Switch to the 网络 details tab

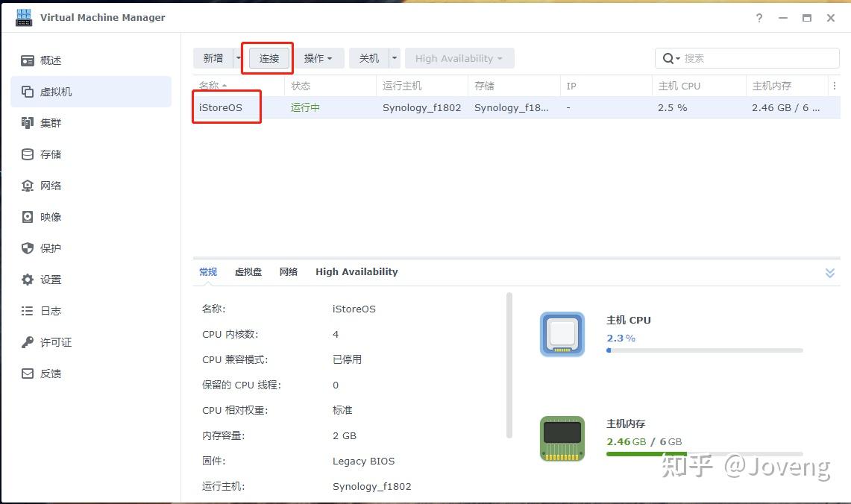click(288, 272)
